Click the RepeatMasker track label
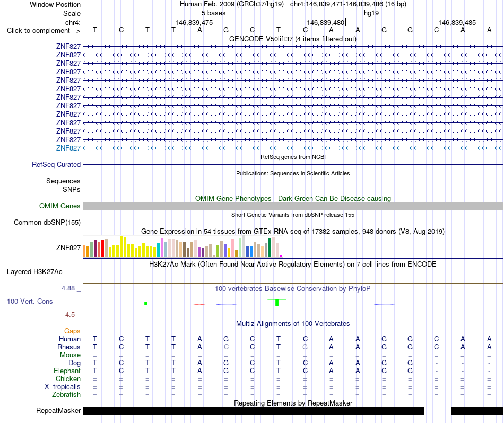504x423 pixels. coord(58,410)
